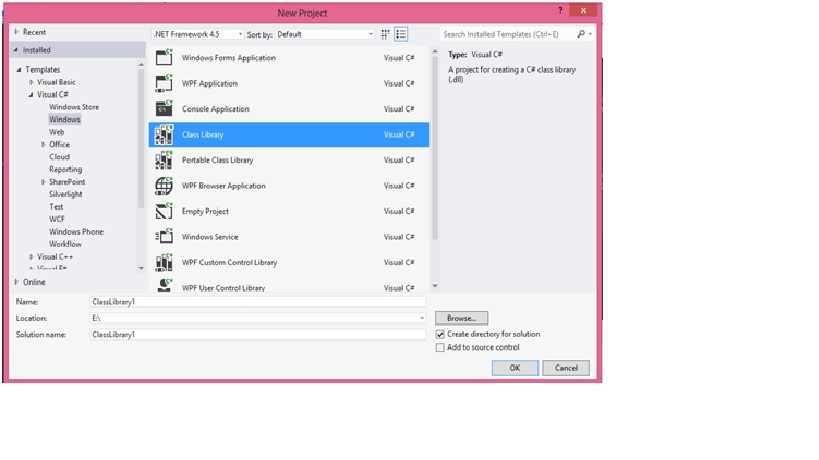Click the WPF User Control Library icon
Screen dimensions: 819x460
click(x=163, y=285)
